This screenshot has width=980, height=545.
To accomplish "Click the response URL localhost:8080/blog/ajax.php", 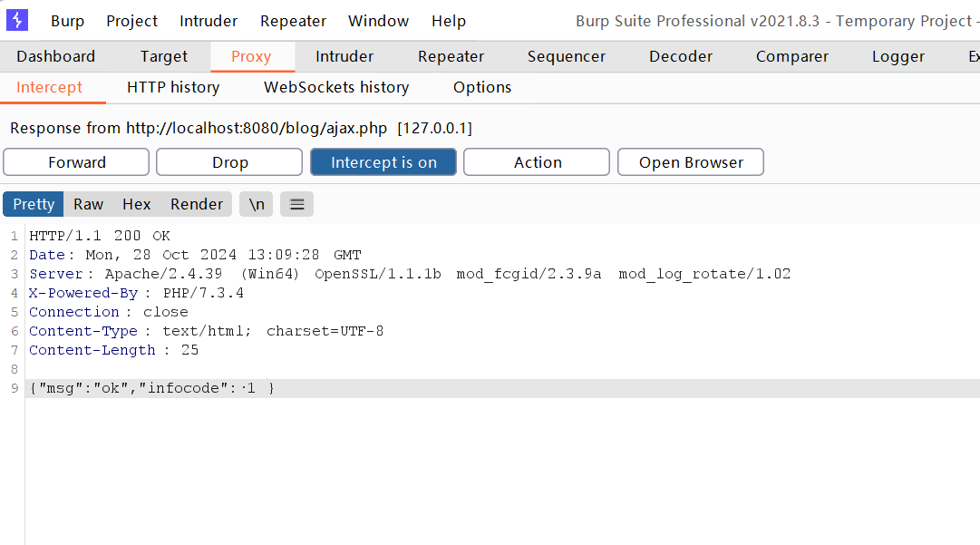I will [257, 128].
